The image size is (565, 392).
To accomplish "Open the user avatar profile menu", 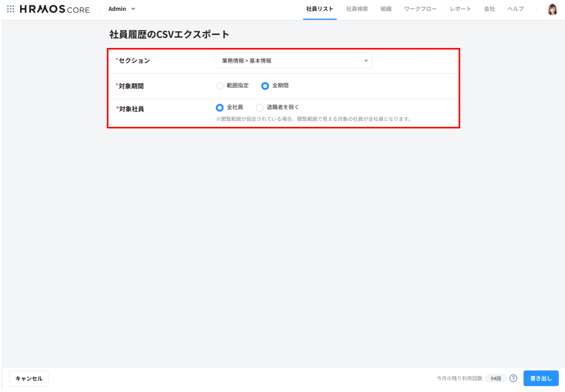I will click(552, 9).
